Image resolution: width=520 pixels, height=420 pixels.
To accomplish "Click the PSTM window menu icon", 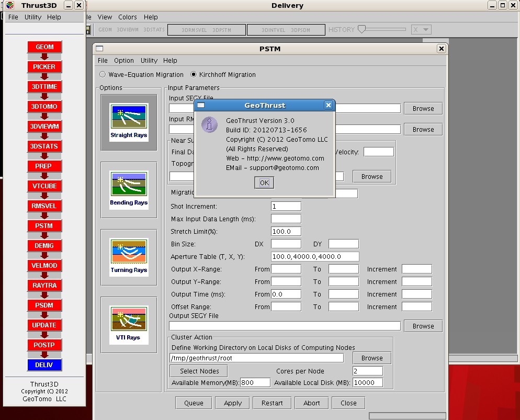I will [99, 49].
